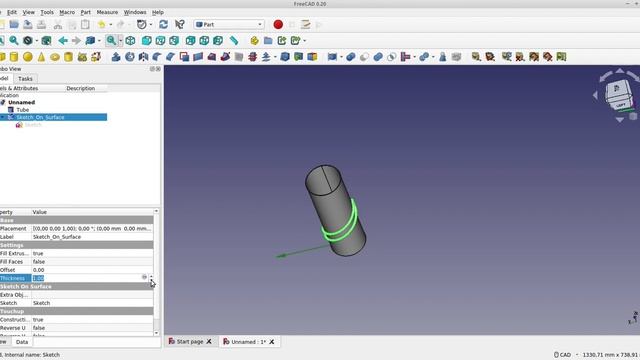
Task: Select the yellow Tube primitive icon
Action: coord(69,57)
